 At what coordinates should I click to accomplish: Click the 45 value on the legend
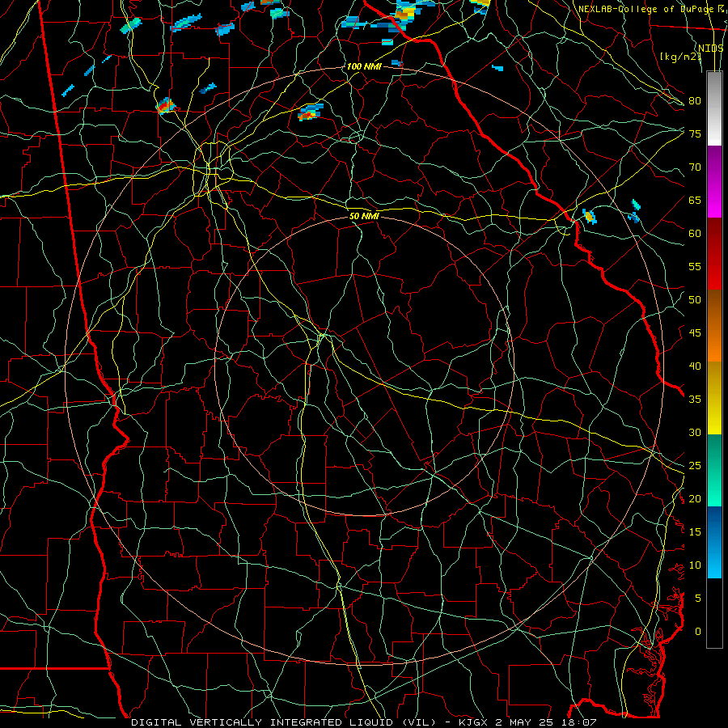point(695,333)
